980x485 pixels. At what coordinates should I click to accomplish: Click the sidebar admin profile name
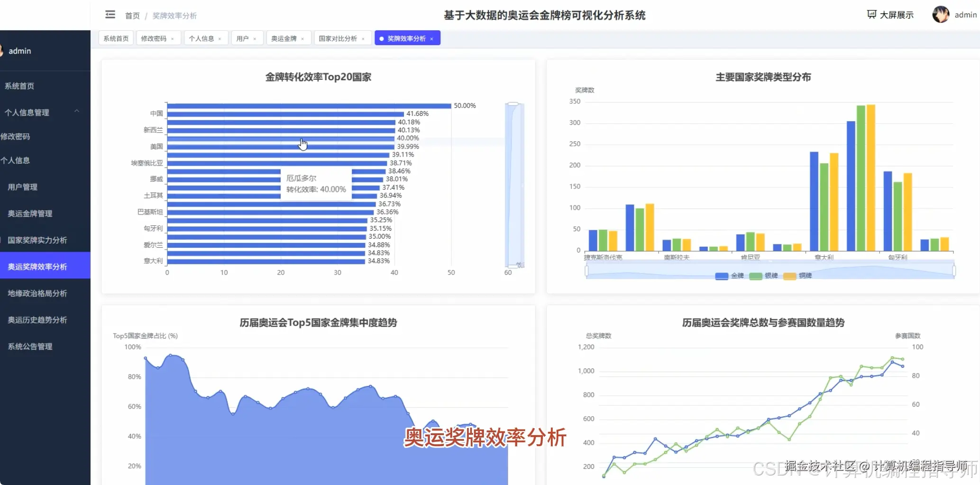pos(20,51)
